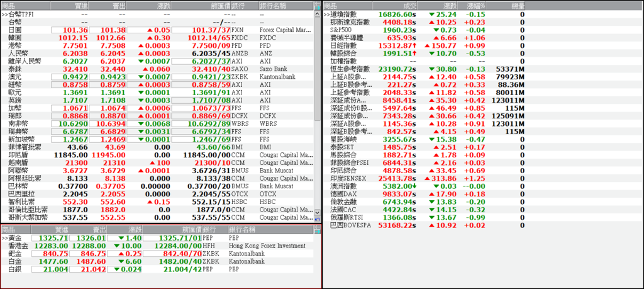
Task: Click index panel 成交 column header
Action: [x=395, y=6]
